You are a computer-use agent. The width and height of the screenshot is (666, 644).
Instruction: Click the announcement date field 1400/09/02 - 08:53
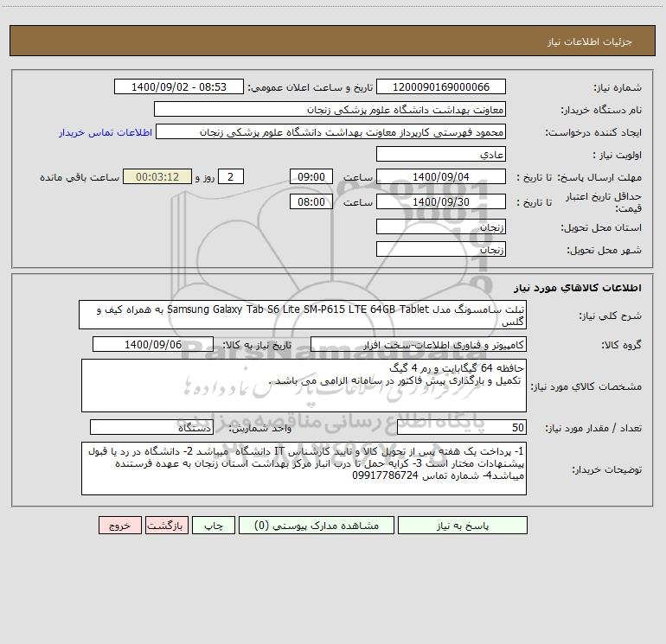(179, 86)
